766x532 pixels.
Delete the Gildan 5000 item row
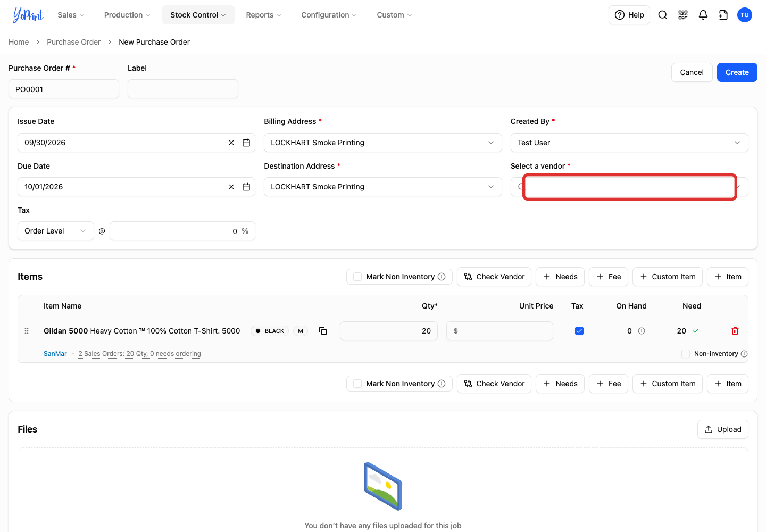pos(735,331)
